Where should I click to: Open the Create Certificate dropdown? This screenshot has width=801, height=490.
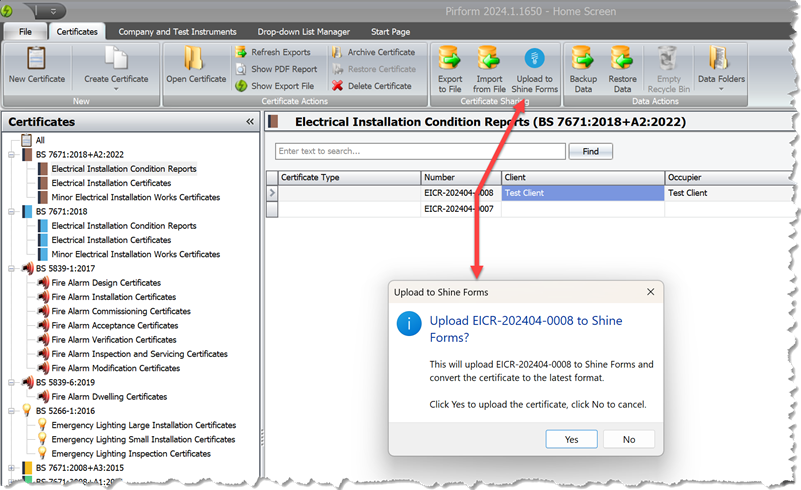click(x=116, y=72)
